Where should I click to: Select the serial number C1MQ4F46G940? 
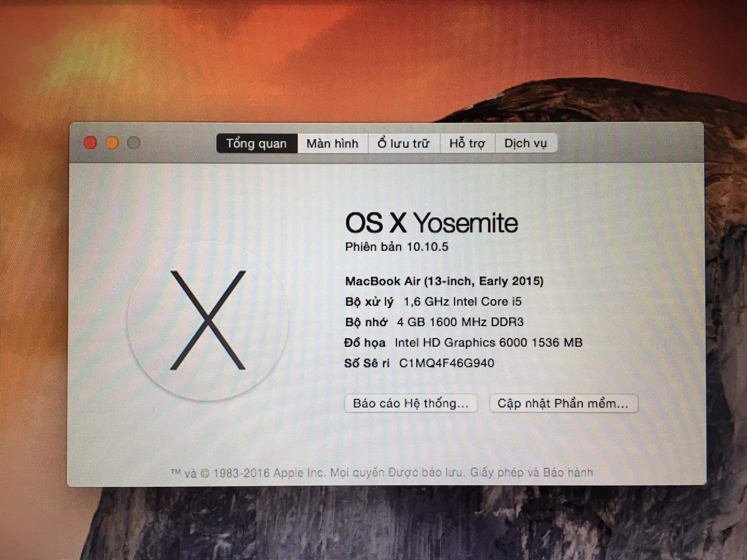point(447,363)
